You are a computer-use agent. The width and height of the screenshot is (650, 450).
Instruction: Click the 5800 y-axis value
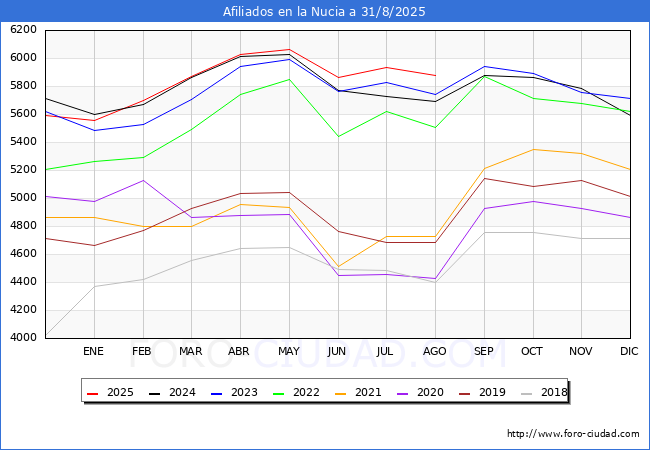(24, 86)
